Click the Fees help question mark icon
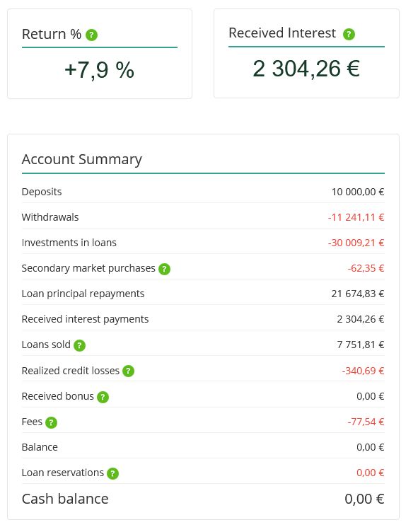Screen dimensions: 418x532 pyautogui.click(x=51, y=422)
